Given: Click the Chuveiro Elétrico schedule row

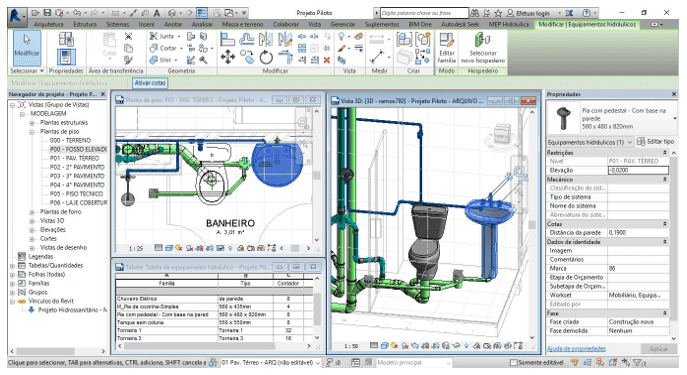Looking at the screenshot, I should [x=214, y=299].
